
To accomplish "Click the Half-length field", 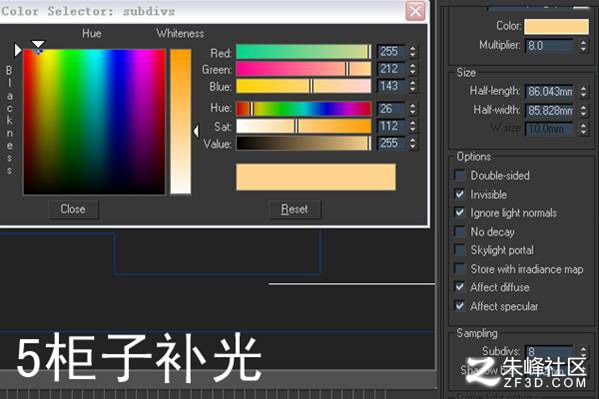I will [549, 92].
